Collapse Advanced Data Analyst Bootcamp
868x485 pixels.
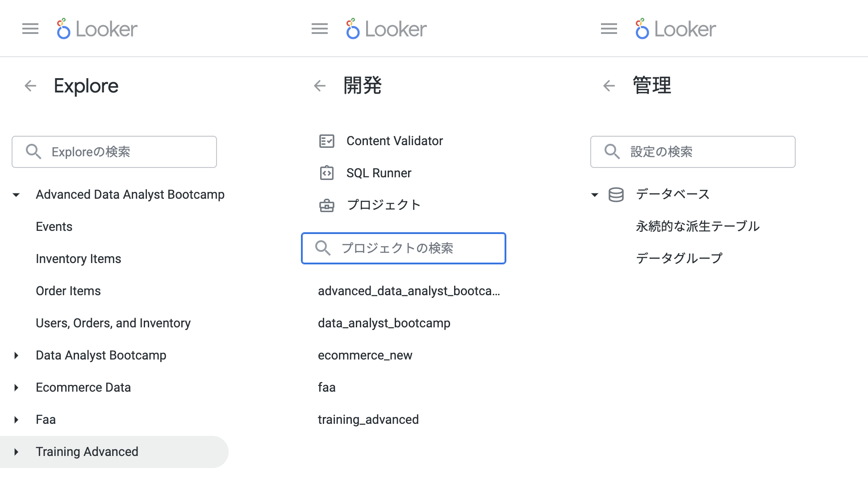click(16, 195)
